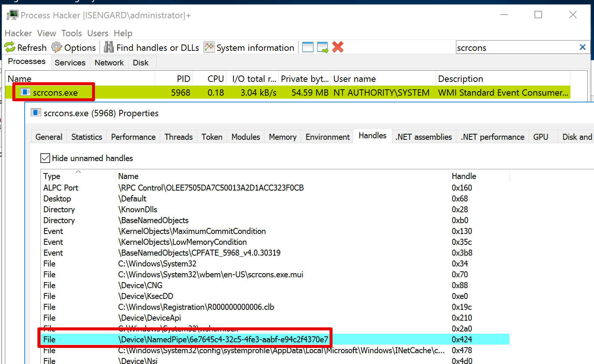Uncheck Hide unnamed handles checkbox
Viewport: 594px width, 364px height.
[x=45, y=158]
